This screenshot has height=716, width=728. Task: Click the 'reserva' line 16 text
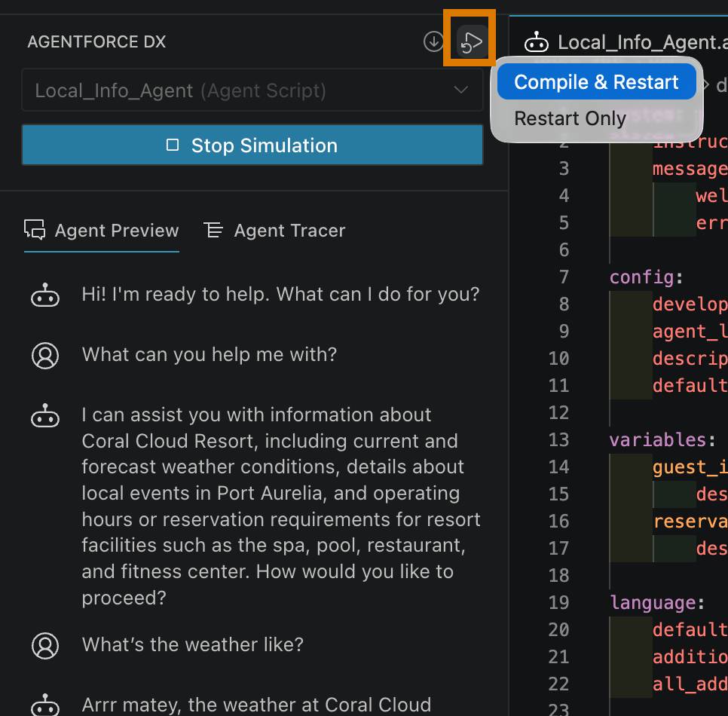tap(690, 522)
